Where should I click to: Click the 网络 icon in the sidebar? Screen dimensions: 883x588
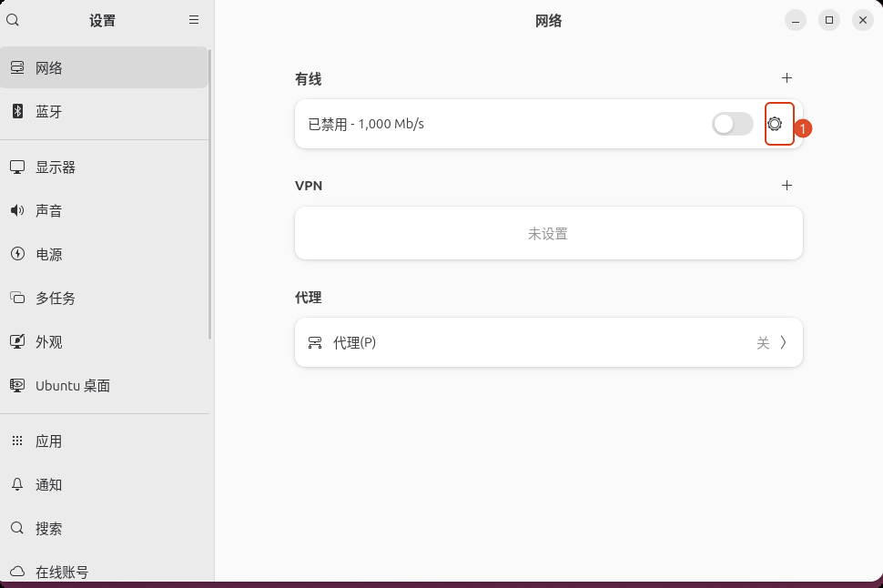17,67
